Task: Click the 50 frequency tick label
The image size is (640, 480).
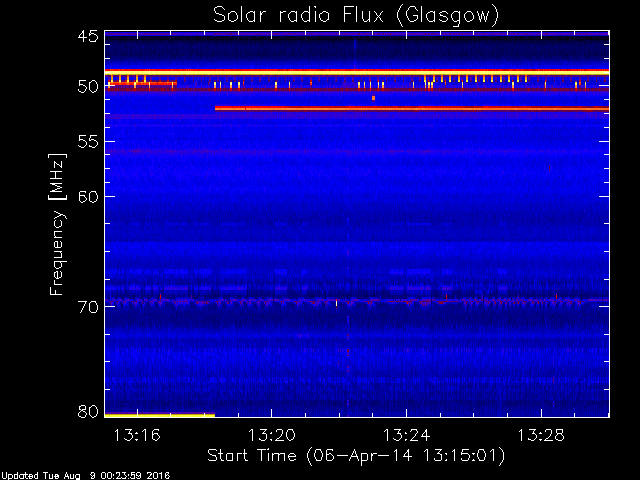Action: [88, 87]
